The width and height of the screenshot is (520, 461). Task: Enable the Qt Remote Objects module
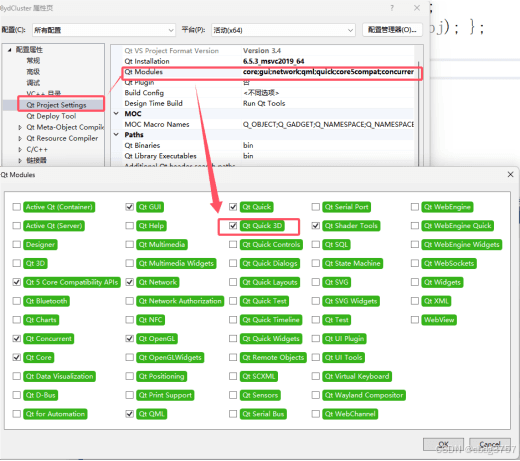pyautogui.click(x=233, y=357)
